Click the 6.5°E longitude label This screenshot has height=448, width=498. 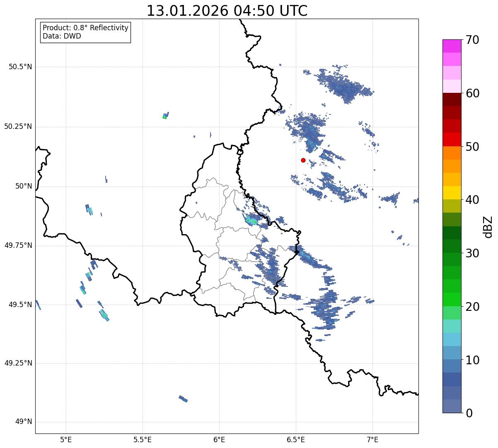click(x=296, y=439)
